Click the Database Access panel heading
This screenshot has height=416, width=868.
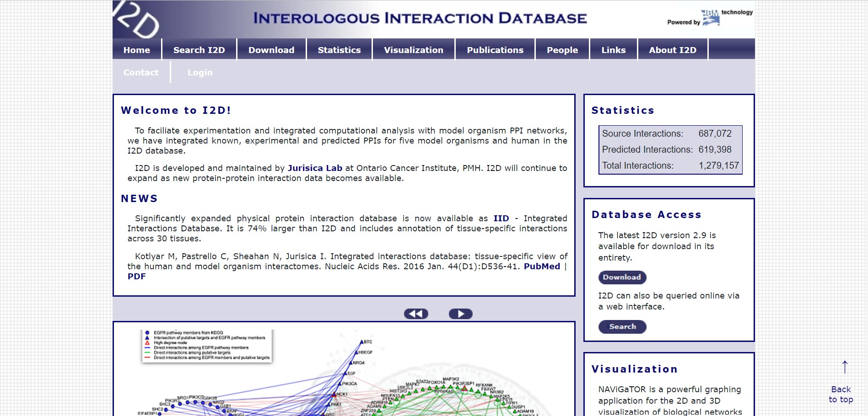pyautogui.click(x=646, y=214)
